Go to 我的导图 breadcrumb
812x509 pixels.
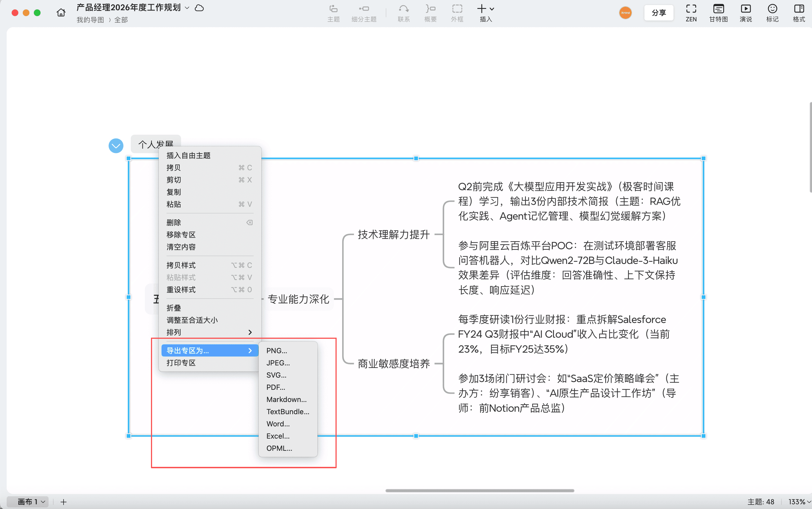pos(90,20)
